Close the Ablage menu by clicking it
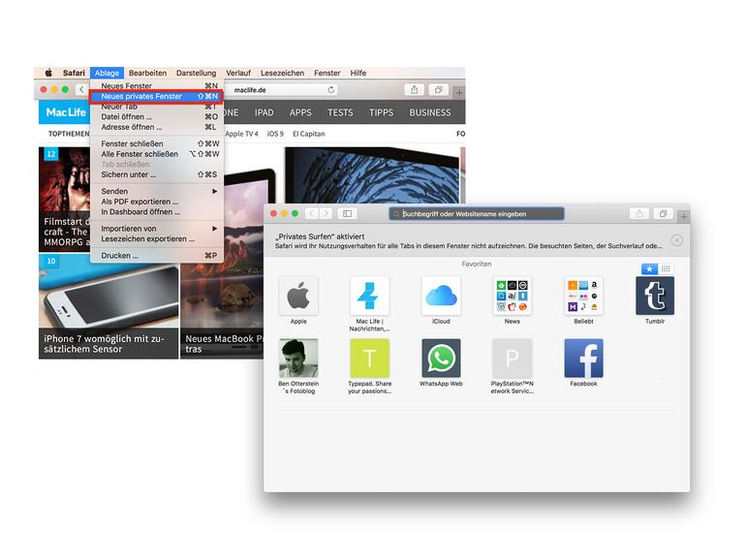The width and height of the screenshot is (746, 560). coord(107,73)
